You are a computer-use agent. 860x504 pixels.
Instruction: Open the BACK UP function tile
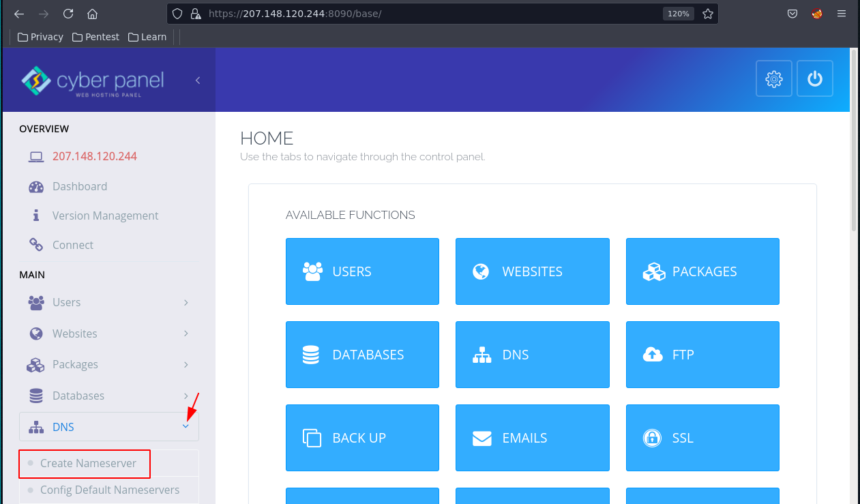(362, 438)
